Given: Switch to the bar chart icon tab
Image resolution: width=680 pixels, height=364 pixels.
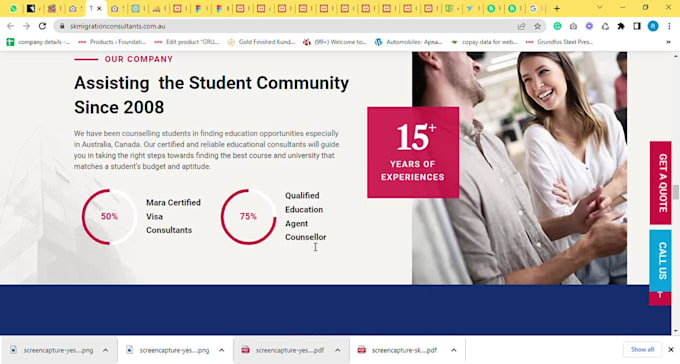Looking at the screenshot, I should pos(156,8).
